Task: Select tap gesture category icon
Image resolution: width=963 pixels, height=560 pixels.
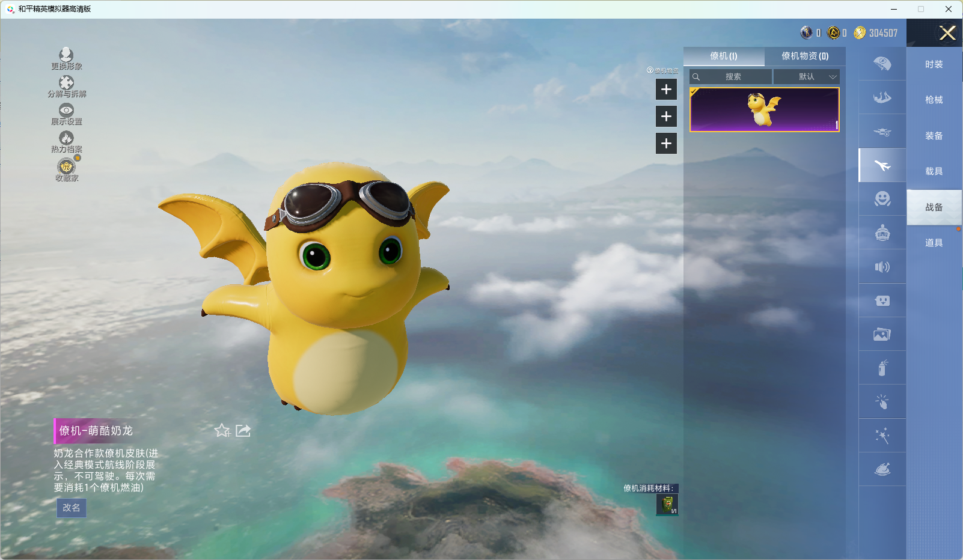Action: [882, 401]
